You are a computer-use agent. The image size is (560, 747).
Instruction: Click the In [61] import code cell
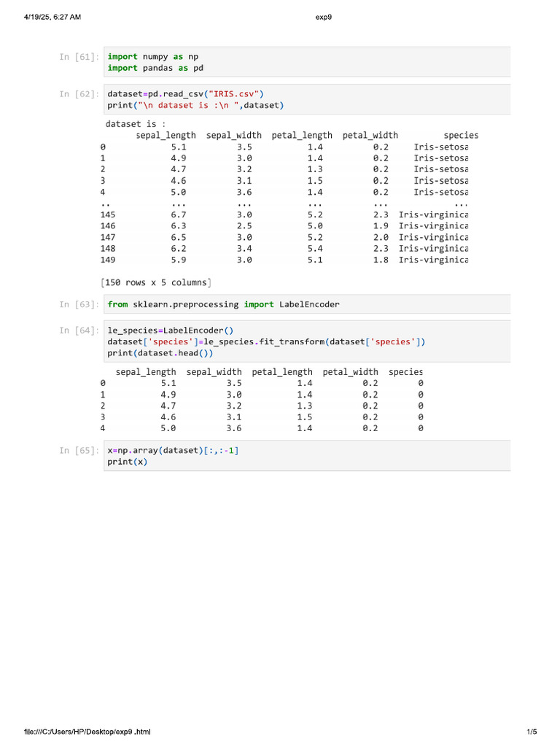point(307,62)
